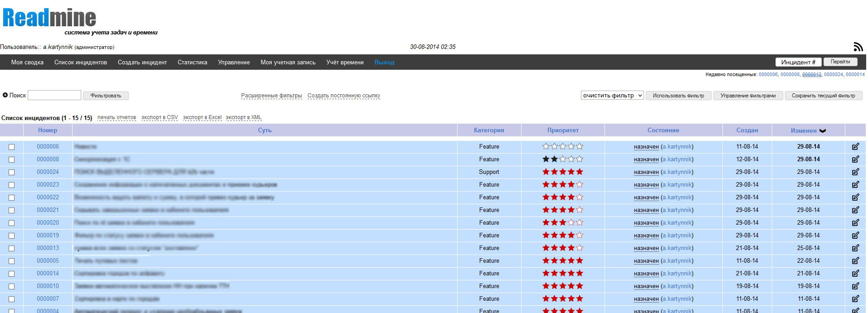Click назначен status in row 0000010
Screen dimensions: 868x313
click(x=646, y=286)
